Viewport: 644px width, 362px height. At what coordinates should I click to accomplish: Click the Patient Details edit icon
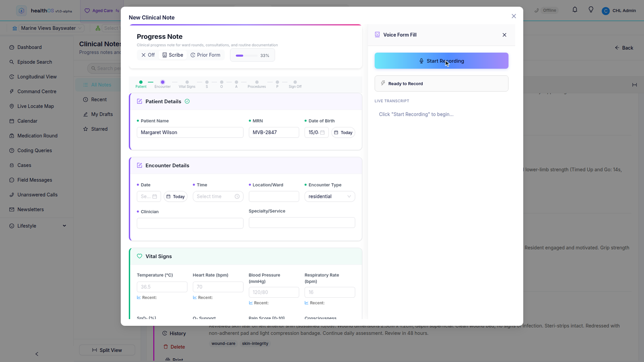[x=140, y=101]
